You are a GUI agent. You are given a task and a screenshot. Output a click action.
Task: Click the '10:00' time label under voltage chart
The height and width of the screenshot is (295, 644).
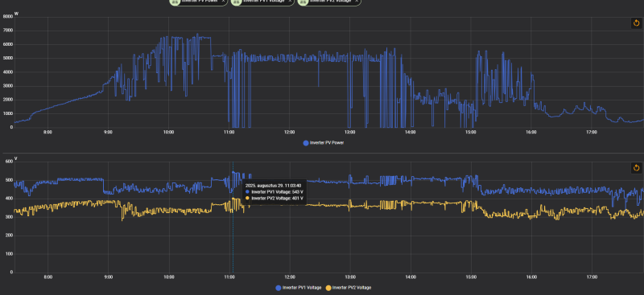(168, 277)
